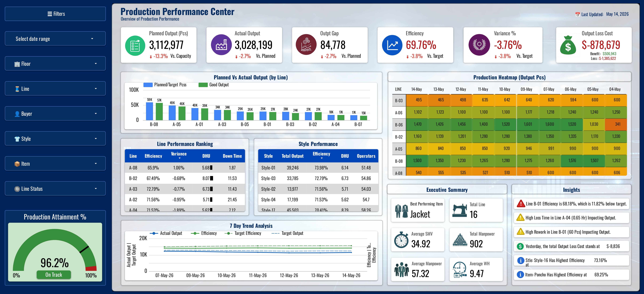Viewport: 644px width, 294px height.
Task: Sort Line Performance Ranking by Variance
Action: click(x=179, y=154)
